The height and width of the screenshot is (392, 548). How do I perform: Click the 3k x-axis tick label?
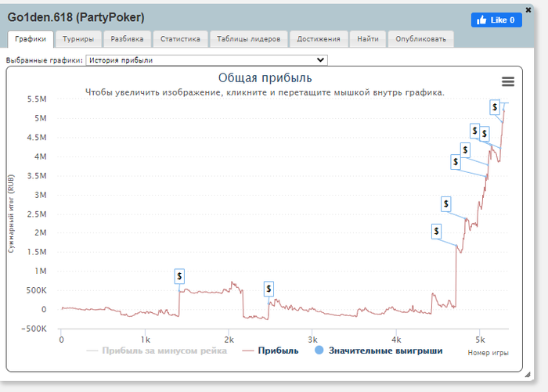[312, 340]
